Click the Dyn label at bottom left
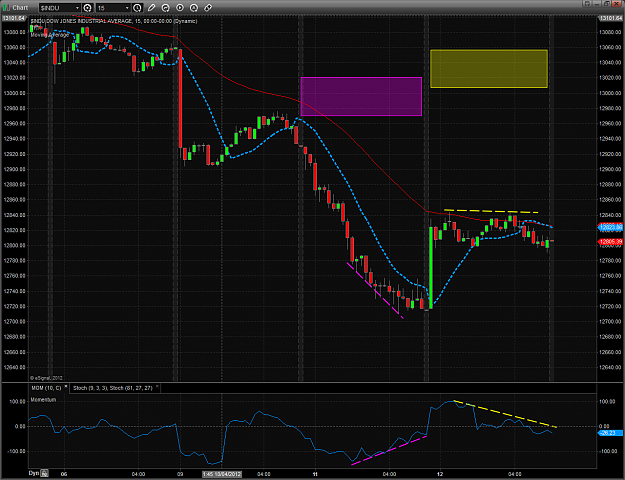625x480 pixels. coord(34,473)
